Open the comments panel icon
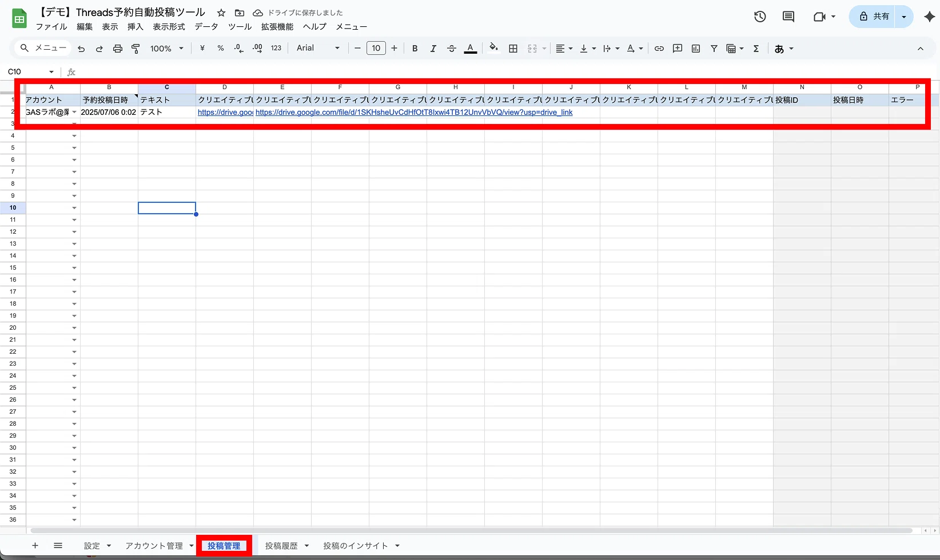The image size is (940, 560). click(x=788, y=17)
